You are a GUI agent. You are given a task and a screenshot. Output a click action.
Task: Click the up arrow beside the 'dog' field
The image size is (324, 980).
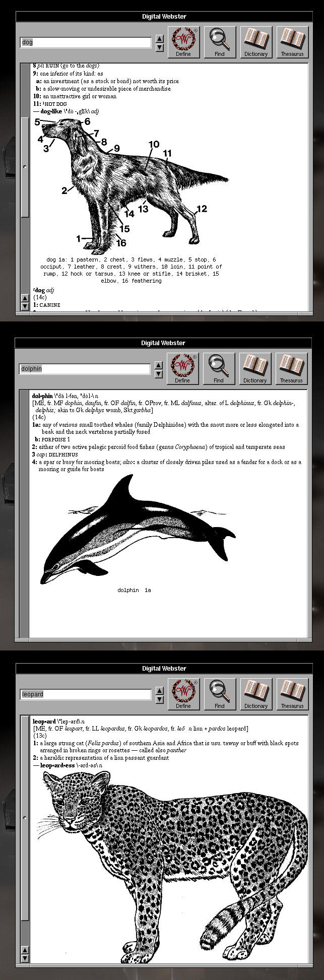tap(160, 39)
